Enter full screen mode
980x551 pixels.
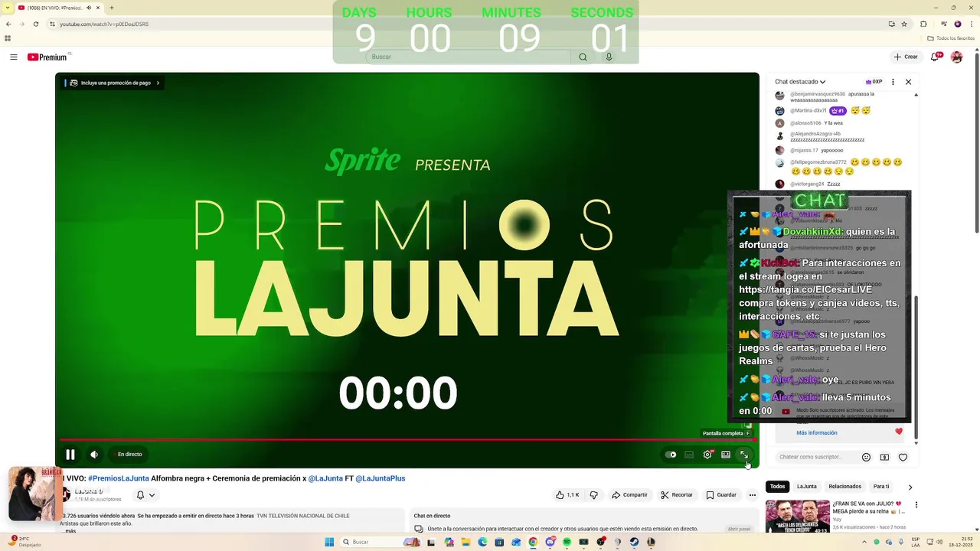(744, 455)
